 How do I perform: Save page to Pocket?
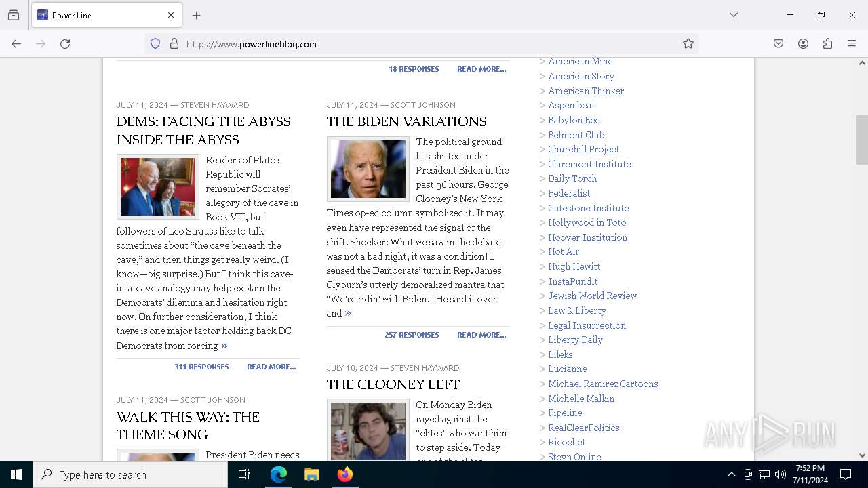[x=778, y=43]
